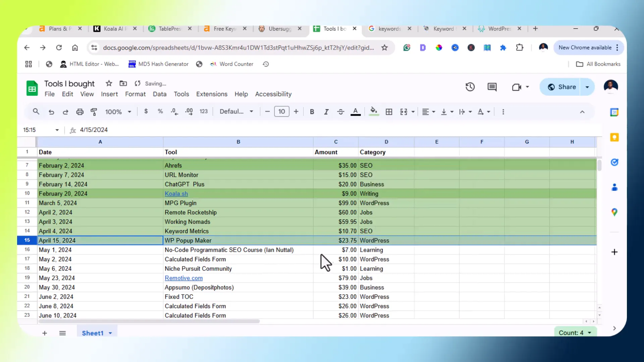The width and height of the screenshot is (644, 362).
Task: Open the text color picker
Action: (356, 112)
